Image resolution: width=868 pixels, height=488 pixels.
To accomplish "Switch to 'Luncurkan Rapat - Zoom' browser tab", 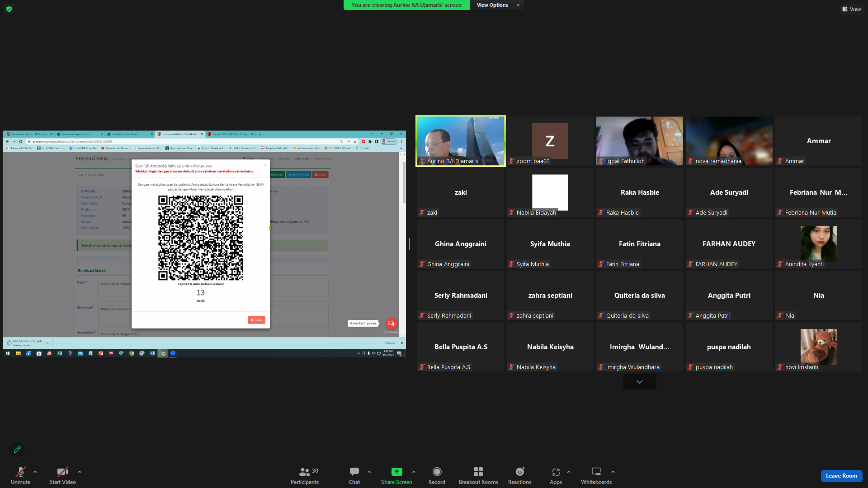I will click(80, 134).
